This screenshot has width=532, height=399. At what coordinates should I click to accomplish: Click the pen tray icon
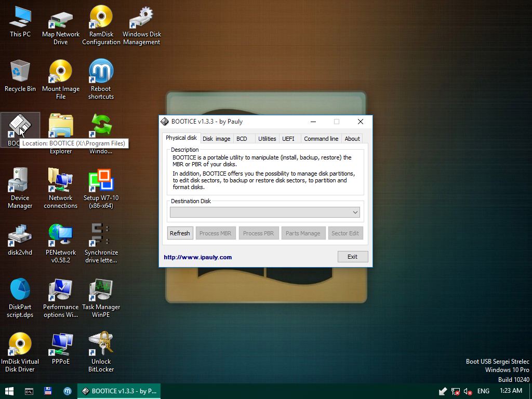[443, 392]
